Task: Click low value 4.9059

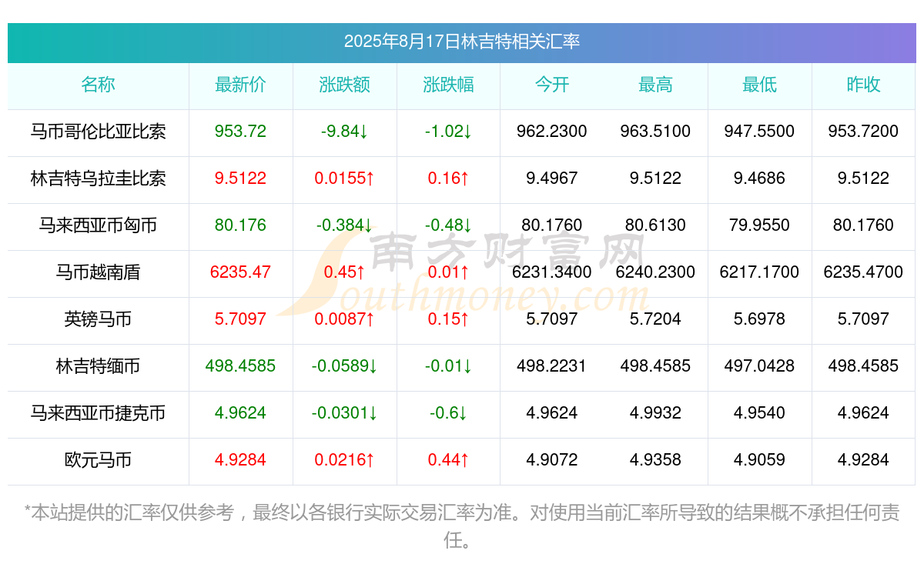Action: [759, 460]
